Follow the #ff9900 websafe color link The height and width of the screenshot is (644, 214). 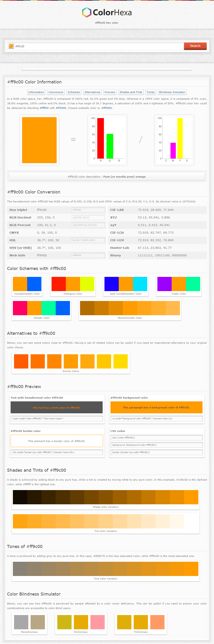107,108
